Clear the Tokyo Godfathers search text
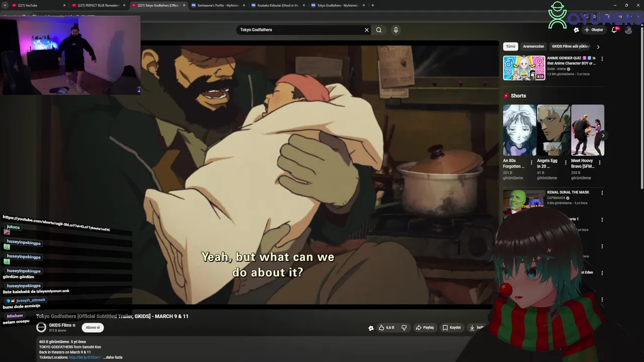Image resolution: width=644 pixels, height=362 pixels. [367, 30]
